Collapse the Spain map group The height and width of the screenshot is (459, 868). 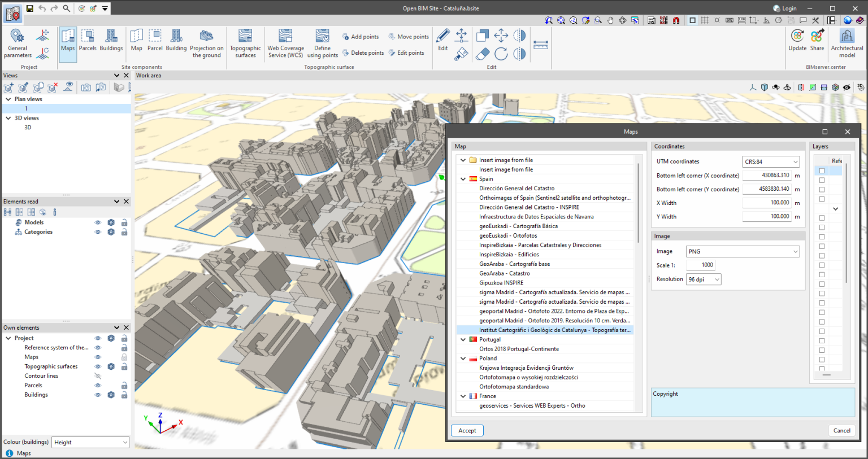463,179
